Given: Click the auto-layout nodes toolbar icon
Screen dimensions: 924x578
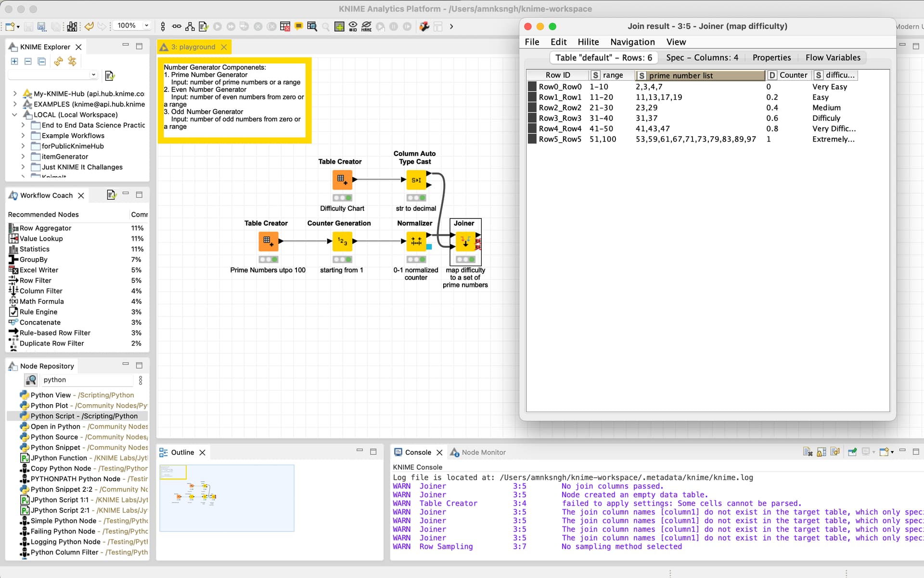Looking at the screenshot, I should click(x=190, y=26).
